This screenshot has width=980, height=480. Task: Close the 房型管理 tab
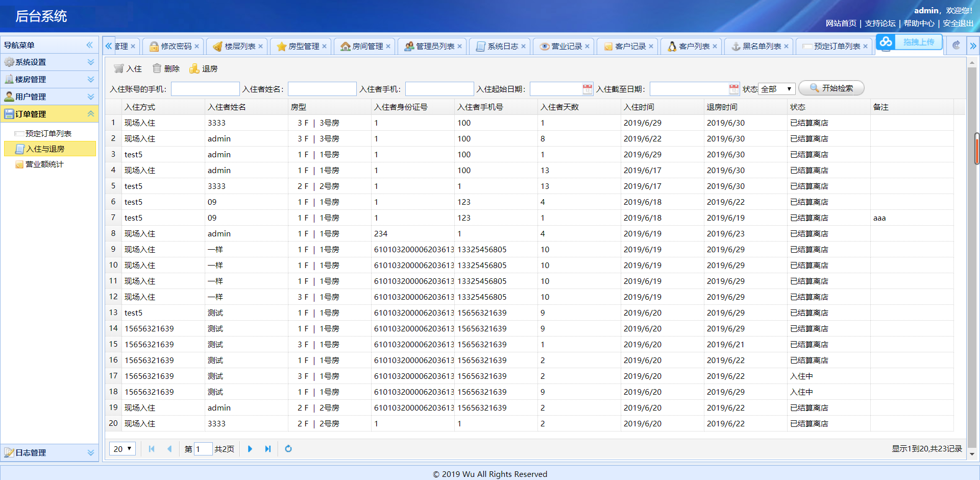tap(324, 46)
